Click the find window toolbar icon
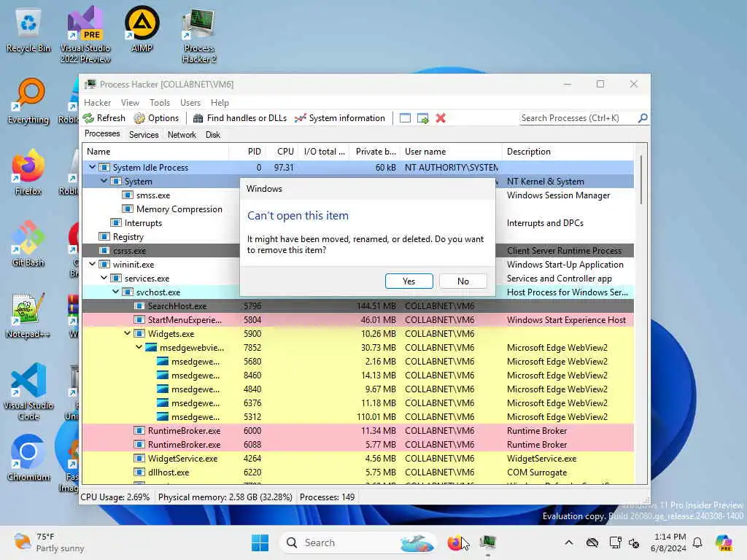Image resolution: width=747 pixels, height=560 pixels. tap(405, 118)
